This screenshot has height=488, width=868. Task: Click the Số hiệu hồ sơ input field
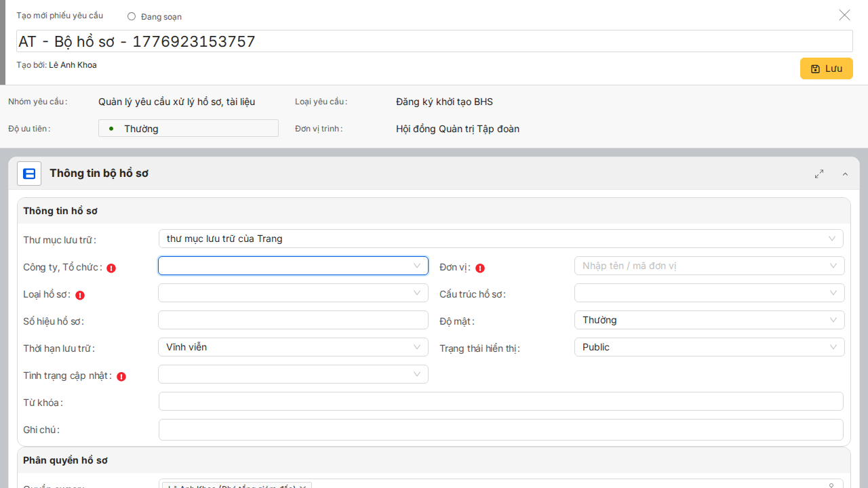[293, 320]
